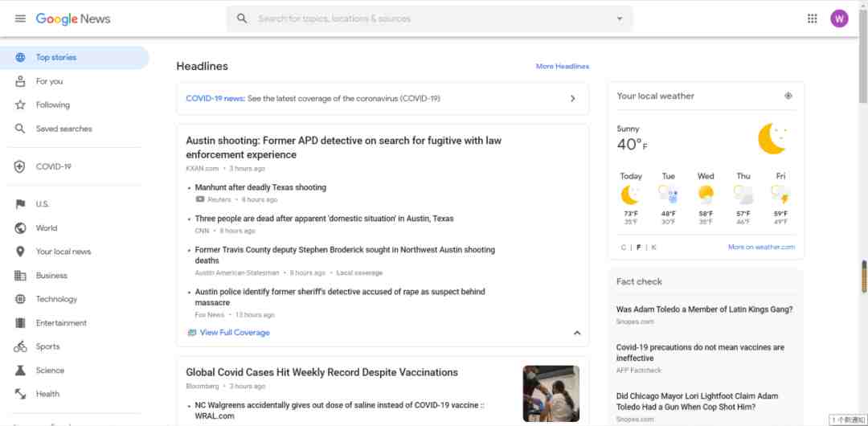Open the hamburger main menu

pyautogui.click(x=20, y=18)
